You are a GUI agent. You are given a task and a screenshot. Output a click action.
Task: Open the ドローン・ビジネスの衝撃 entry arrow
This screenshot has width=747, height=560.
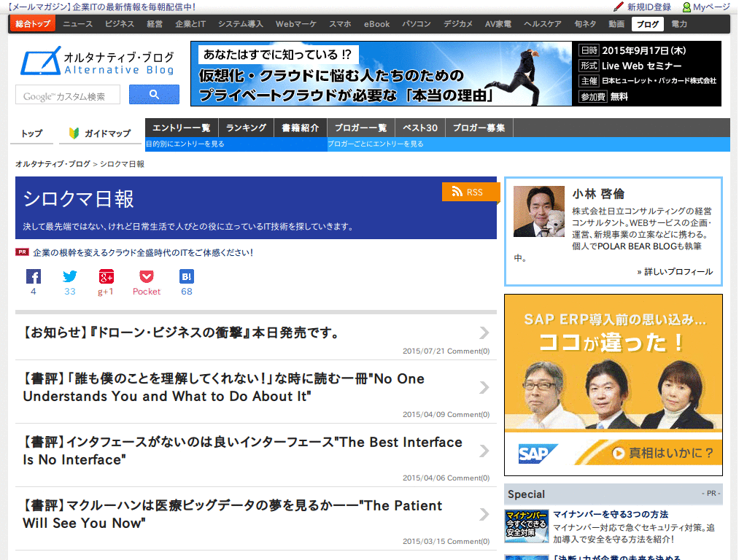(484, 333)
